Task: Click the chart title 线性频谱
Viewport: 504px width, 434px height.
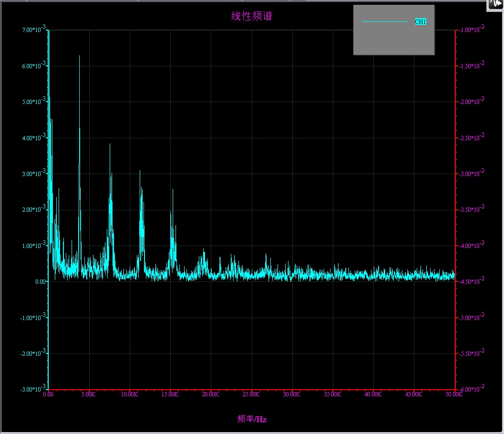Action: click(252, 16)
